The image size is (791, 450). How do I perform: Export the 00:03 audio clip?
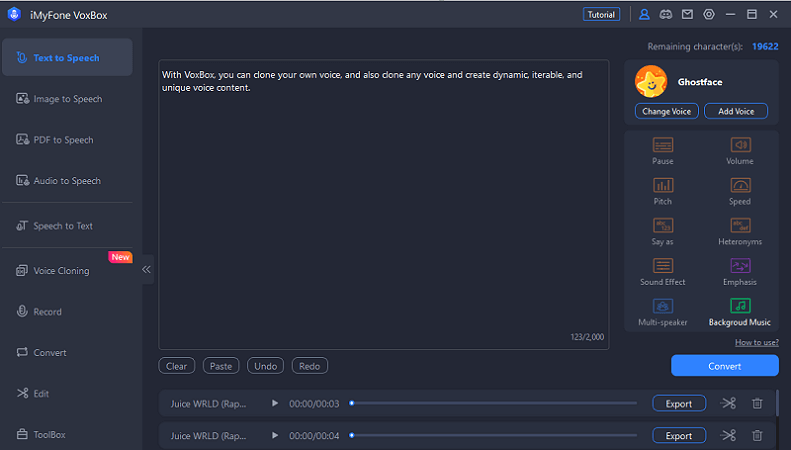(679, 404)
